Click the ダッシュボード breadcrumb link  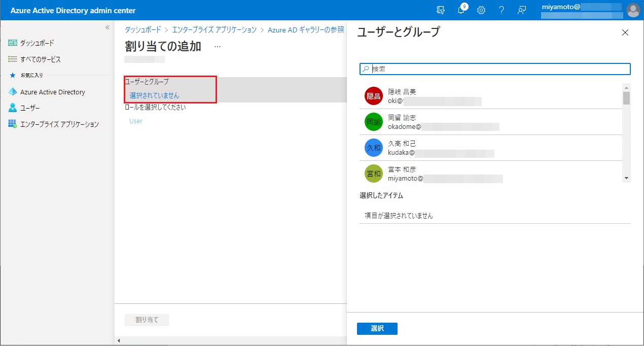tap(143, 30)
